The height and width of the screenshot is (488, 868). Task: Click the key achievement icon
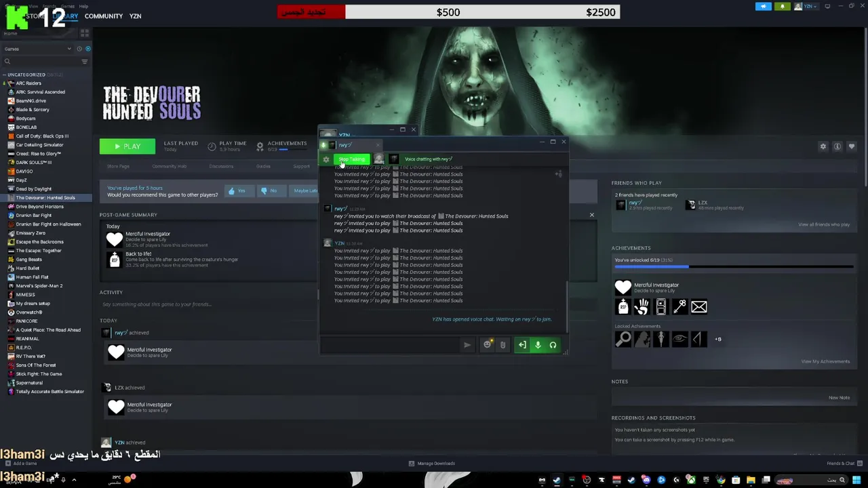click(x=680, y=307)
